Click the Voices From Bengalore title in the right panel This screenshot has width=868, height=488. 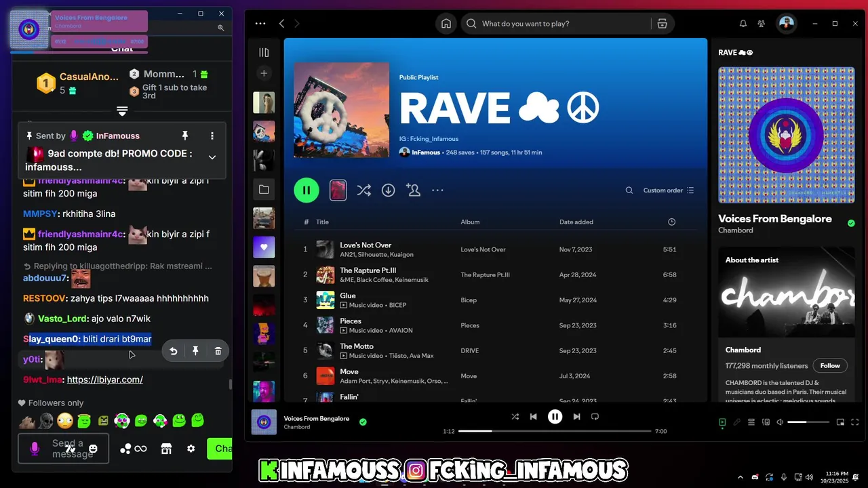click(775, 219)
